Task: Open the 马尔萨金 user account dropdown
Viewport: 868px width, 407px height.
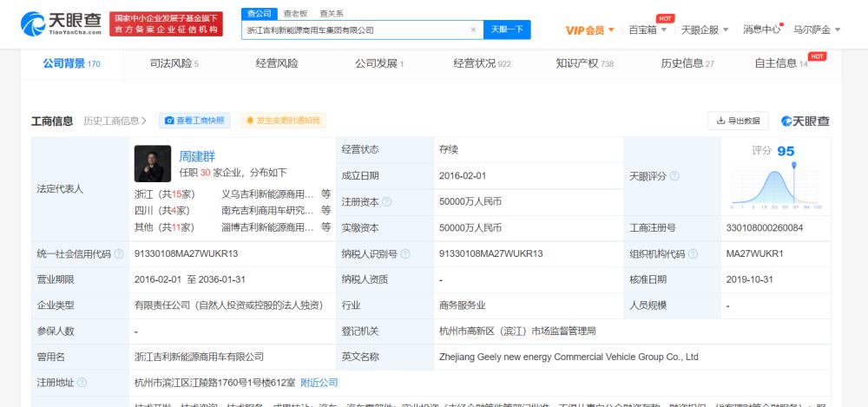Action: (817, 30)
